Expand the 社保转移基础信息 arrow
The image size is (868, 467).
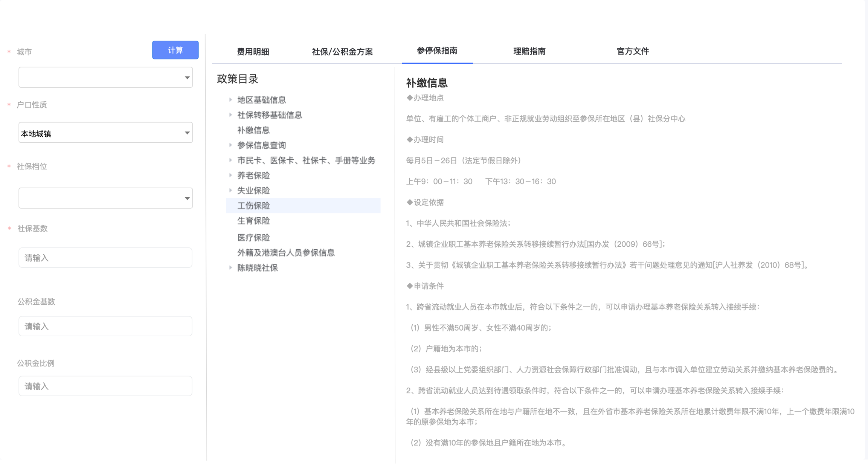(x=230, y=115)
